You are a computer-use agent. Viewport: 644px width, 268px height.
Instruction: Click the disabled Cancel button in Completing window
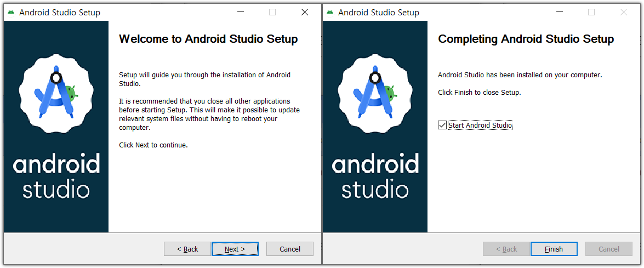(x=609, y=249)
